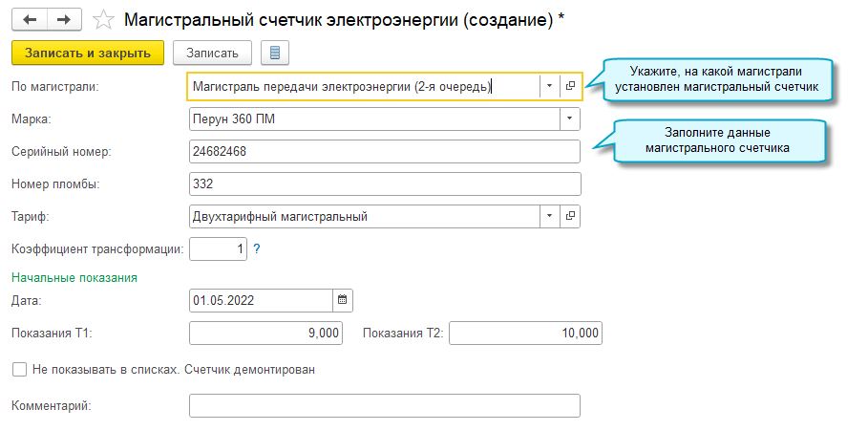This screenshot has height=431, width=868.
Task: Click the Записать и закрыть button
Action: (88, 53)
